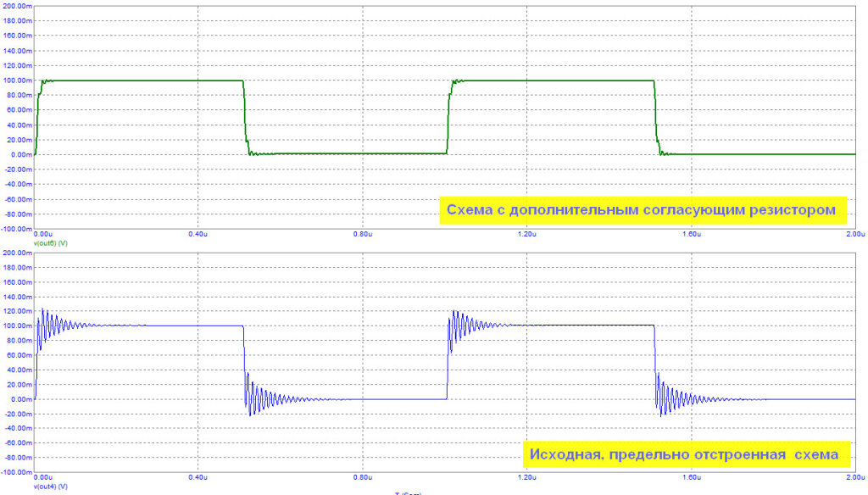Click the v(out4) trace label
This screenshot has height=495, width=868.
(x=50, y=487)
